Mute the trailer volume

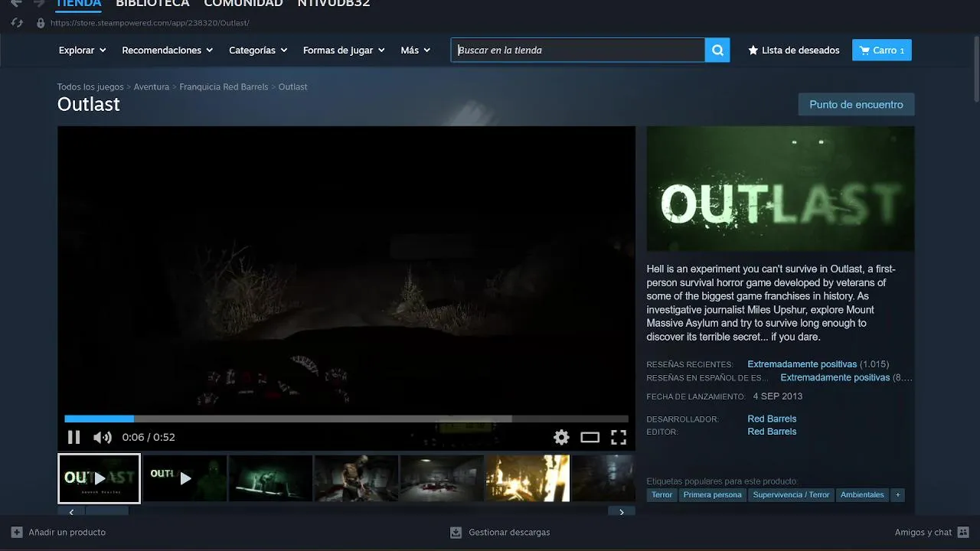[x=103, y=437]
